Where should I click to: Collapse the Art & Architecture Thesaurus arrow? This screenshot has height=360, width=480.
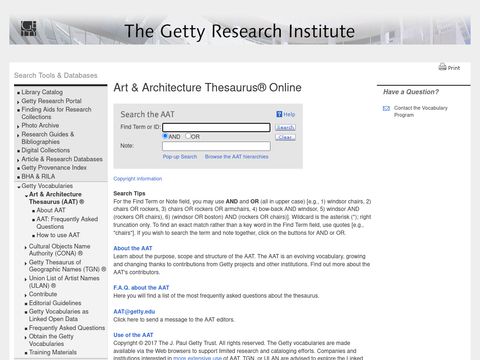(x=26, y=195)
